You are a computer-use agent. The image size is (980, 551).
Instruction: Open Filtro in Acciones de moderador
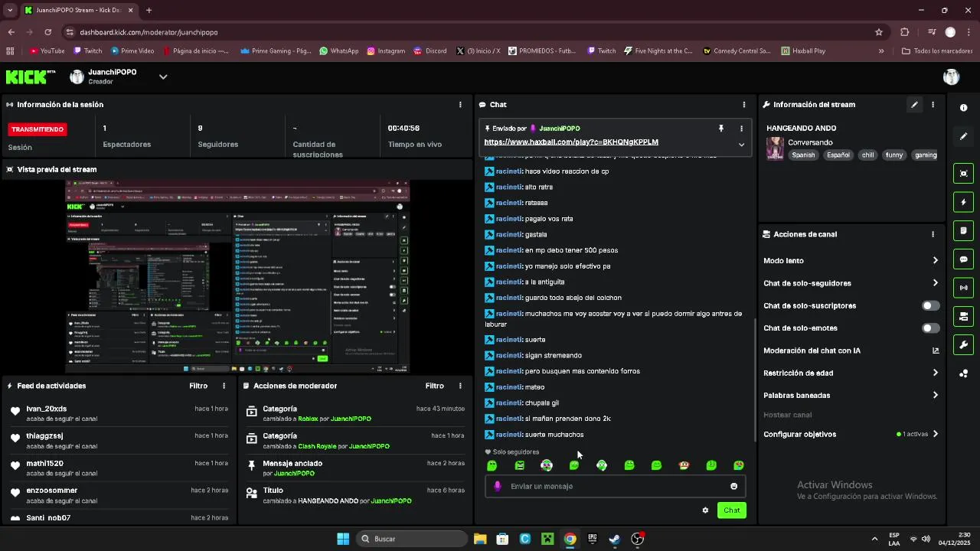435,386
